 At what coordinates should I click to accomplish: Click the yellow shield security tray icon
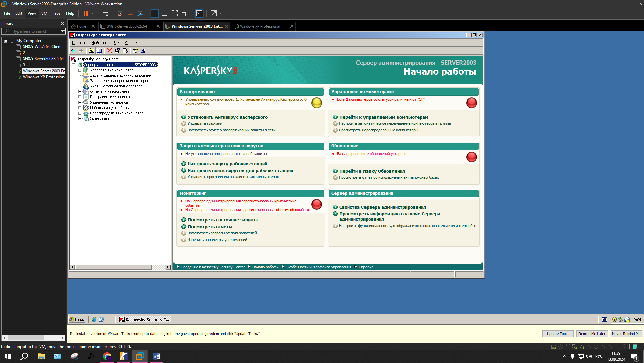point(614,320)
